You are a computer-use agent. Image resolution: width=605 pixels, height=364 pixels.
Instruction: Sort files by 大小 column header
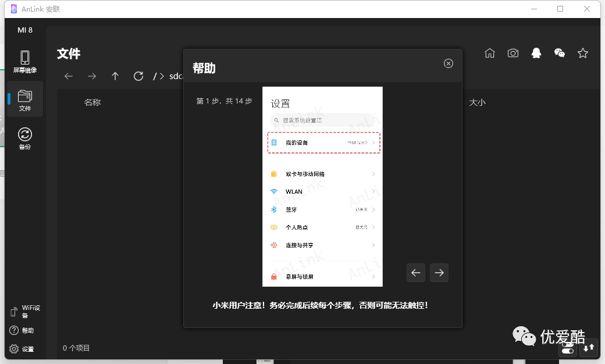[x=477, y=102]
